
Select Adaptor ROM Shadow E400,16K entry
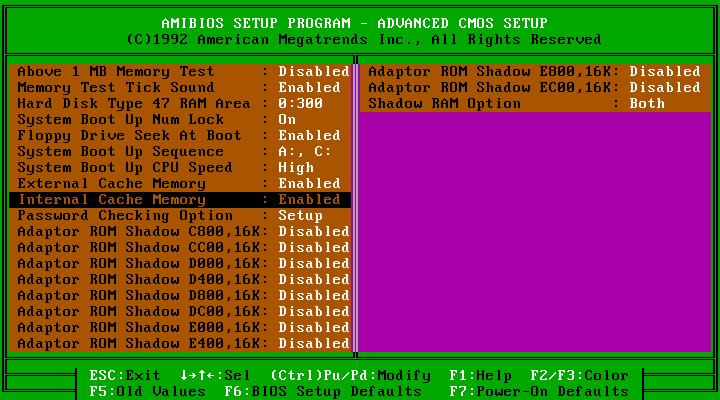(180, 344)
